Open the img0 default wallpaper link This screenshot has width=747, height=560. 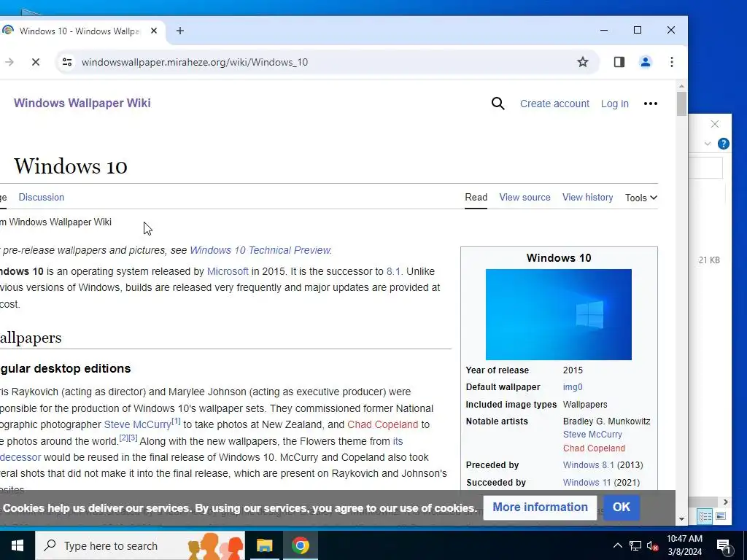tap(573, 387)
